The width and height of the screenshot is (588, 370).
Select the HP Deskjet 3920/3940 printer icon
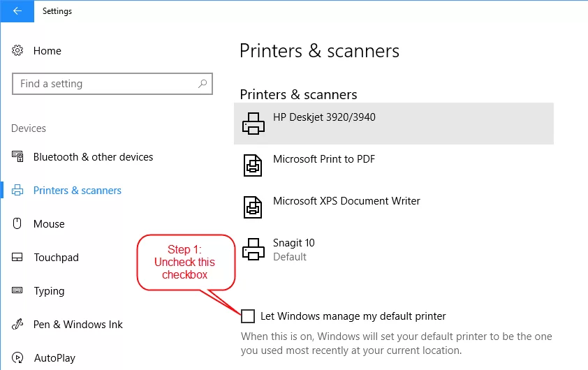253,124
